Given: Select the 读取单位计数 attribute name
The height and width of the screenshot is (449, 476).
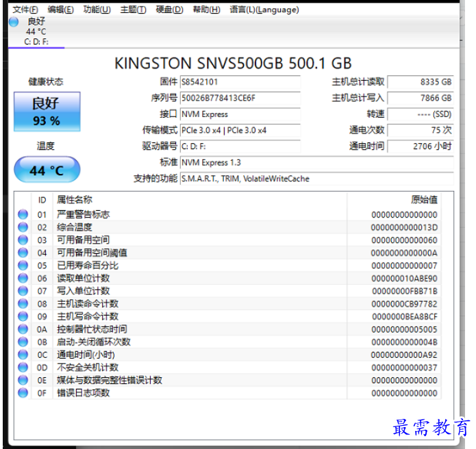Looking at the screenshot, I should click(84, 278).
